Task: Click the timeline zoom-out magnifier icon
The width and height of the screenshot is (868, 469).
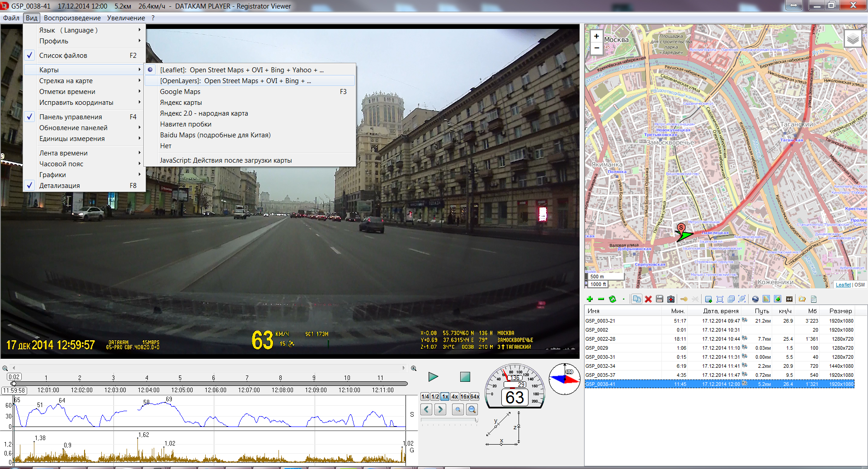Action: 5,368
